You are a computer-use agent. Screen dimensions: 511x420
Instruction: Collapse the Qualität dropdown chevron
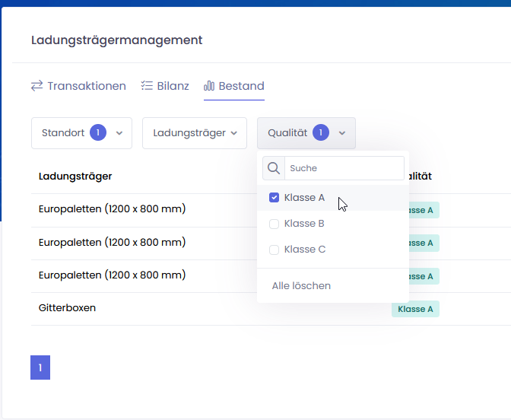342,133
